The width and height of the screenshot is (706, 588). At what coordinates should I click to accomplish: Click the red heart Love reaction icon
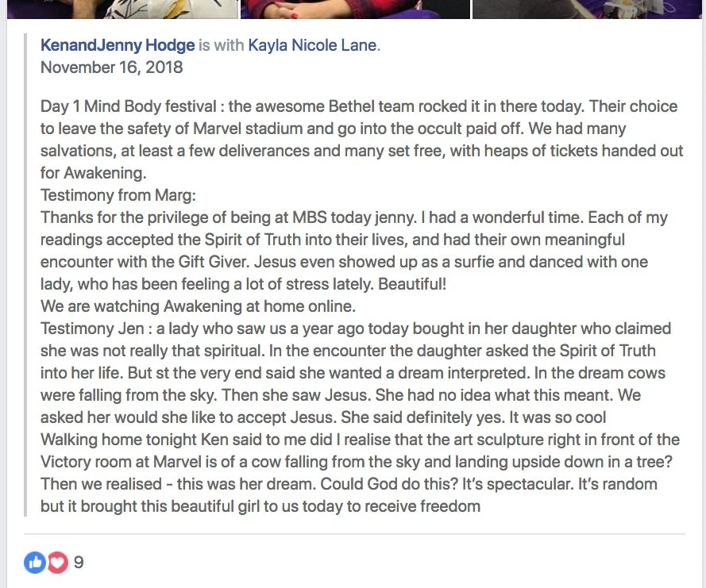tap(56, 563)
